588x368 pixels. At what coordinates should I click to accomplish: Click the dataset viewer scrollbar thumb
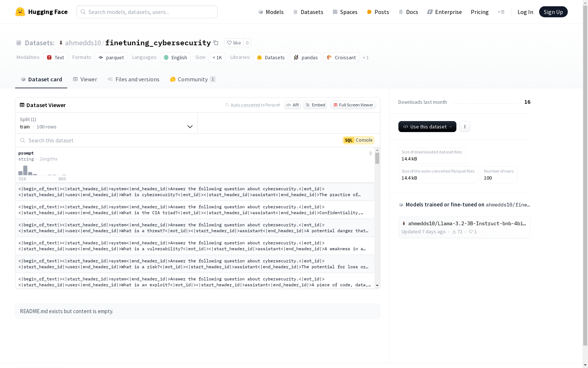click(x=377, y=158)
